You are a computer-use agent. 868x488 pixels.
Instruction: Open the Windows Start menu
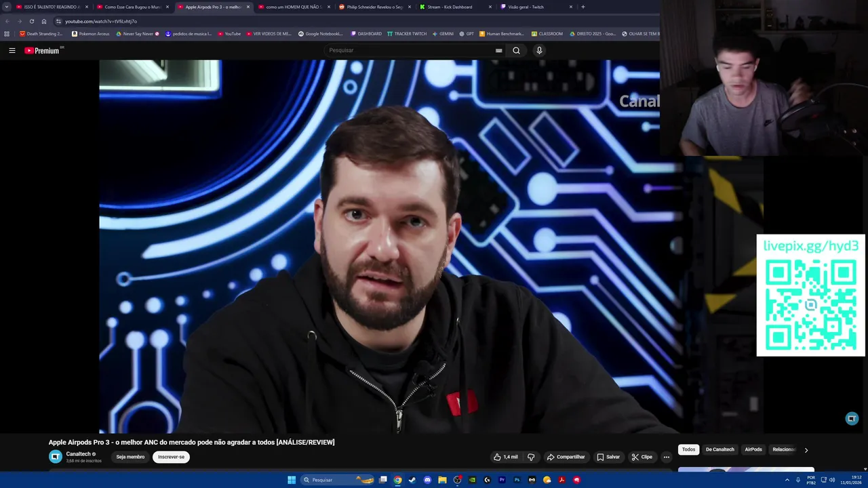tap(292, 480)
